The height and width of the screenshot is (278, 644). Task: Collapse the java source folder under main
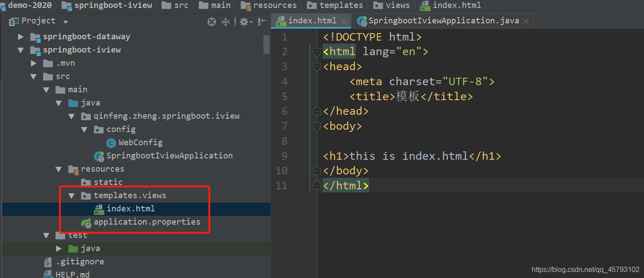59,103
